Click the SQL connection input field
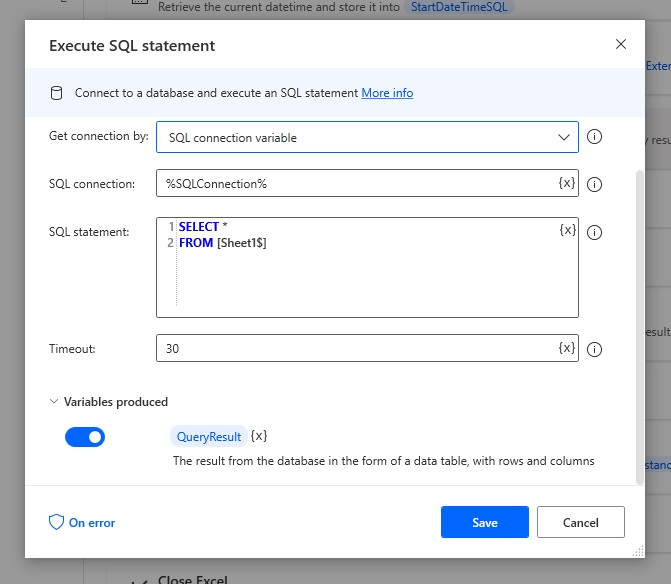This screenshot has width=671, height=584. pyautogui.click(x=367, y=183)
